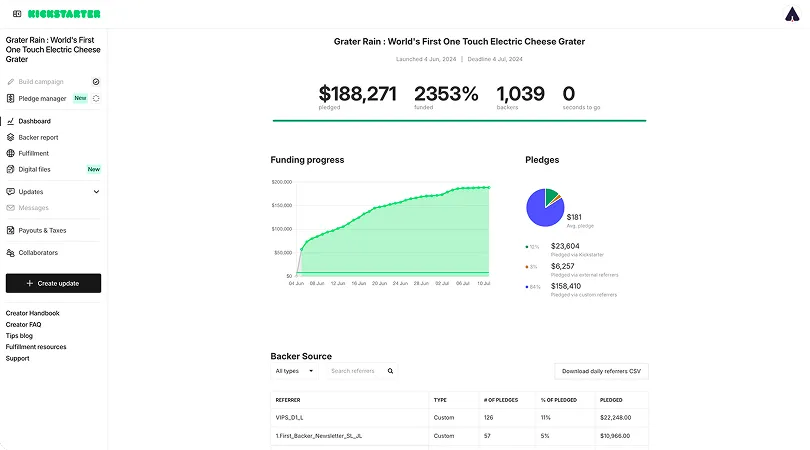Image resolution: width=810 pixels, height=450 pixels.
Task: Click the Messages envelope icon
Action: tap(10, 208)
